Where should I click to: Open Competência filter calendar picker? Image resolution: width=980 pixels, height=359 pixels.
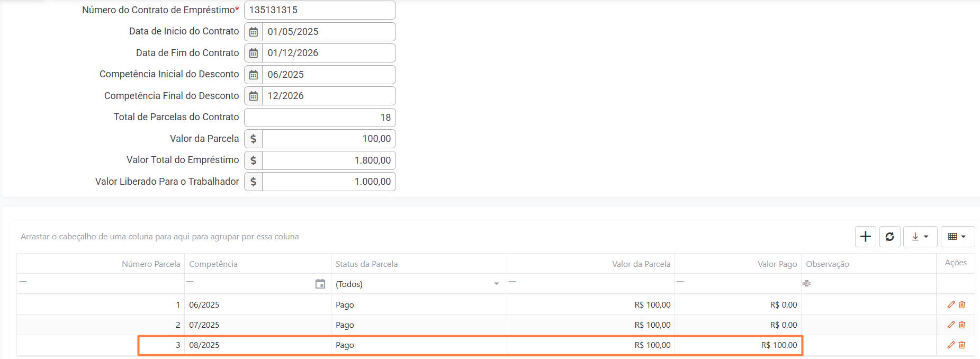click(320, 284)
